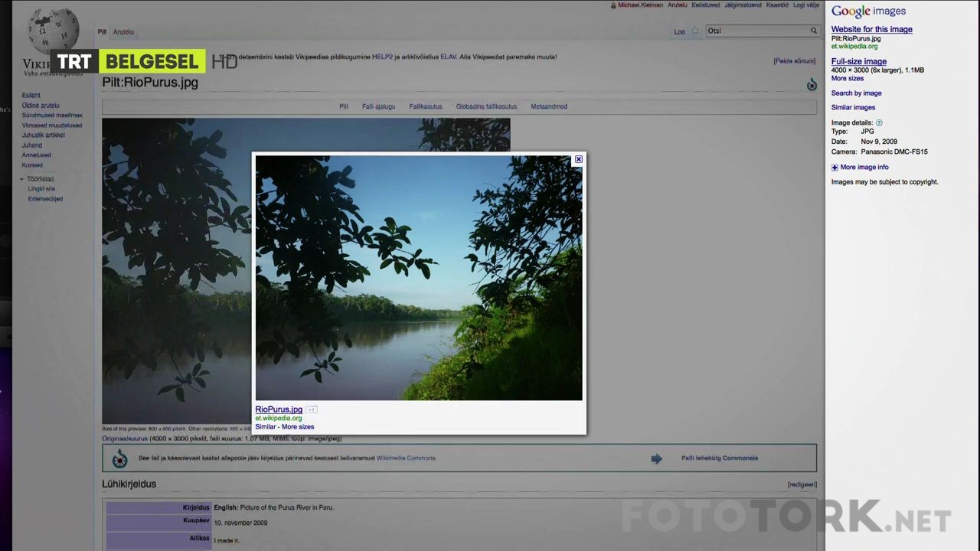The width and height of the screenshot is (980, 551).
Task: Collapse the Tööriistad sidebar section
Action: tap(22, 179)
